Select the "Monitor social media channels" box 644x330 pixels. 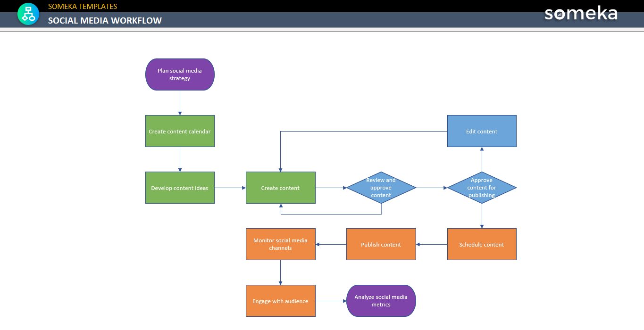click(281, 244)
